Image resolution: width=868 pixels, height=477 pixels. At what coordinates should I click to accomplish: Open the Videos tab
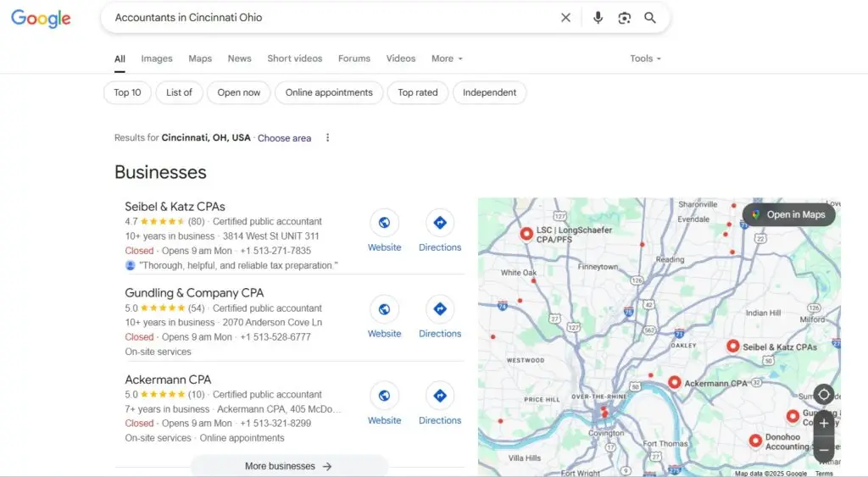pyautogui.click(x=401, y=58)
